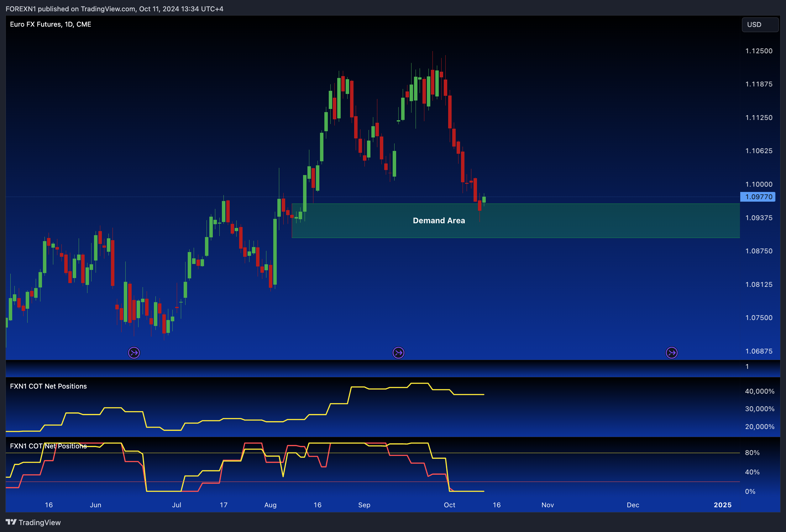Click the Jun label on the time axis
The height and width of the screenshot is (532, 786).
(x=95, y=505)
